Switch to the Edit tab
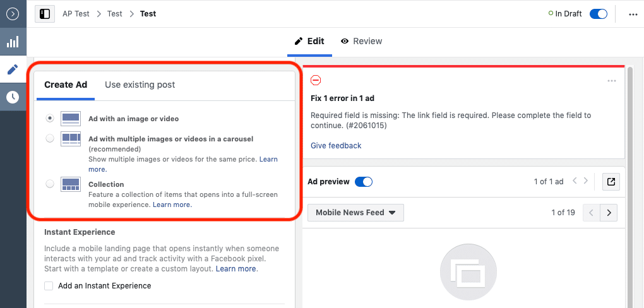The height and width of the screenshot is (308, 644). tap(309, 41)
